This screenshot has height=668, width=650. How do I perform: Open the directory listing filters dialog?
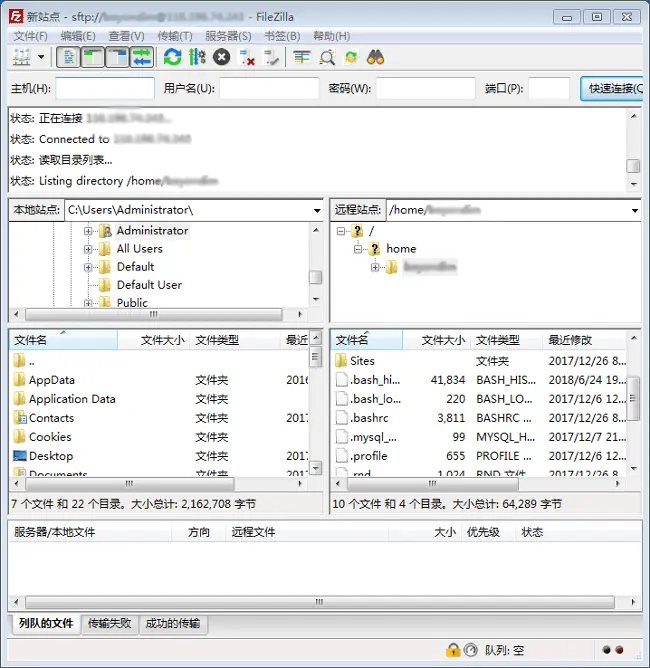pyautogui.click(x=302, y=57)
